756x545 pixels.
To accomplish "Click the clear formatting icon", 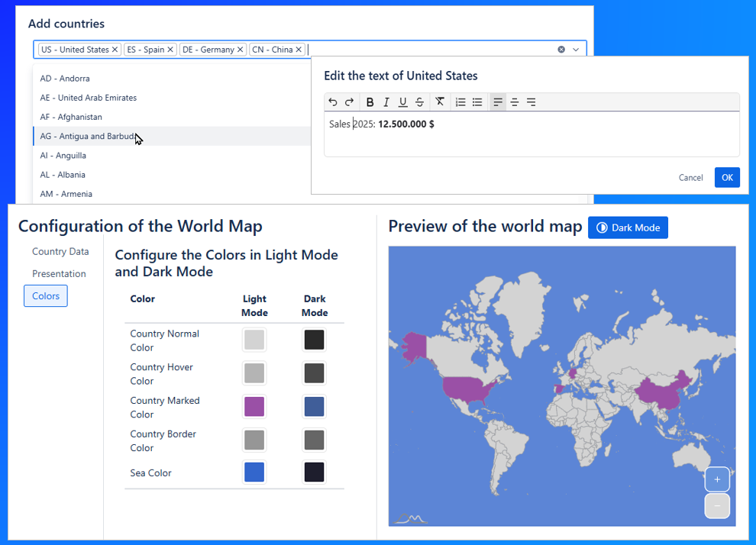I will [x=440, y=102].
